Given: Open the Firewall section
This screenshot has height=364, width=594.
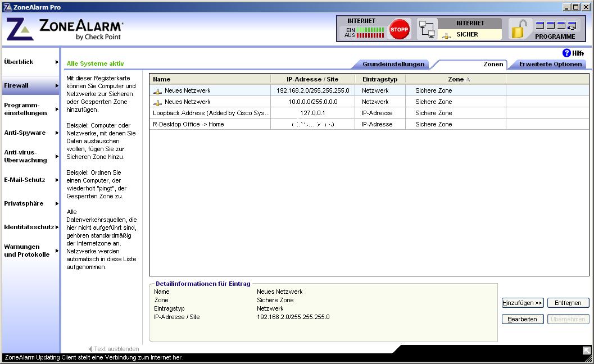Looking at the screenshot, I should point(16,85).
